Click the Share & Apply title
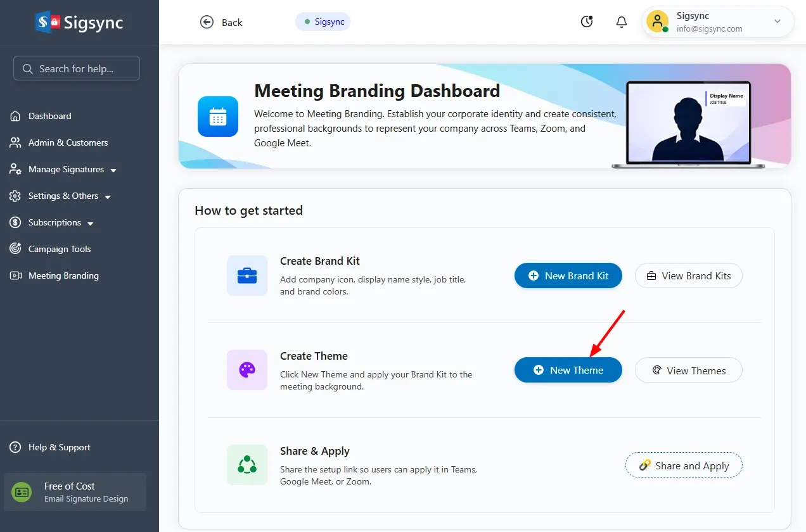 coord(315,451)
